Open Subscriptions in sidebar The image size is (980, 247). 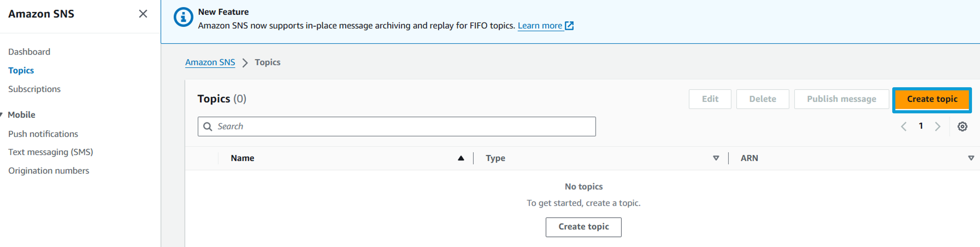pyautogui.click(x=34, y=89)
